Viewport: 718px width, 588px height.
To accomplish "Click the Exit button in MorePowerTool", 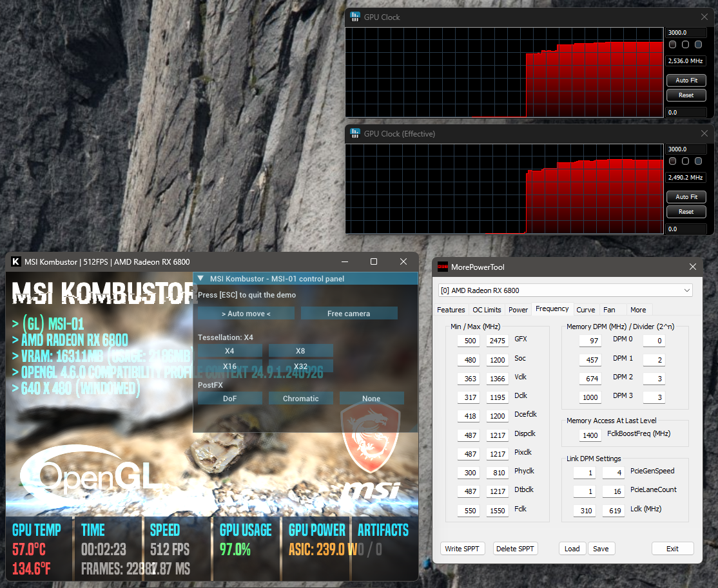I will click(x=672, y=549).
